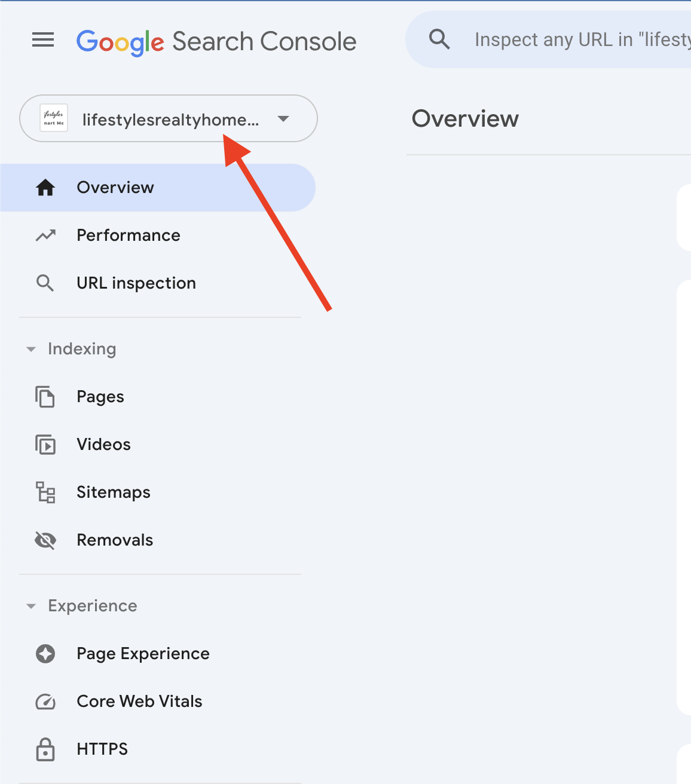Open the Sitemaps page
The width and height of the screenshot is (691, 784).
click(158, 492)
